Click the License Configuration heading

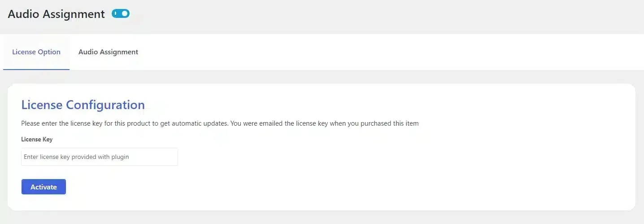tap(83, 105)
